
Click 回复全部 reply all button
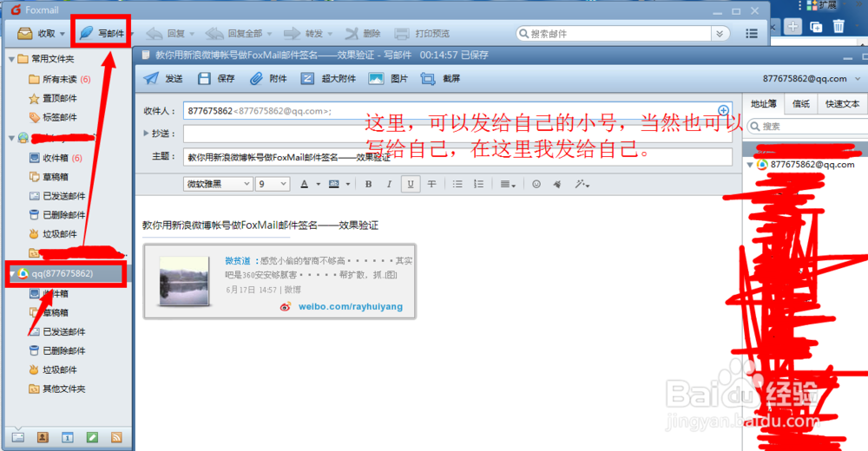coord(234,34)
